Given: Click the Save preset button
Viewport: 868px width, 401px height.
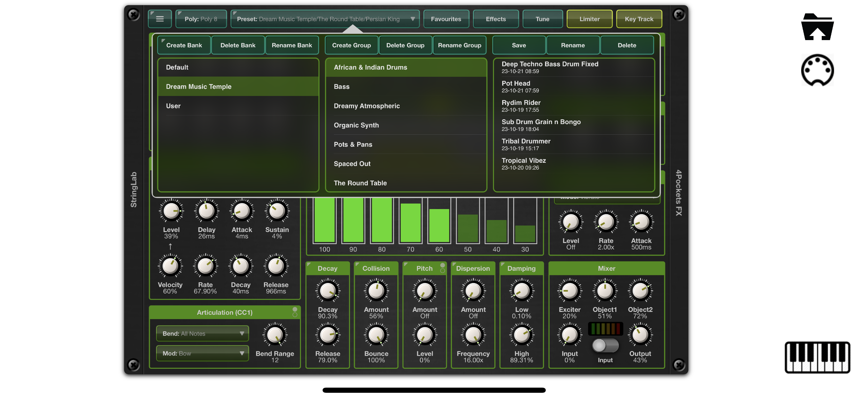Looking at the screenshot, I should point(519,45).
